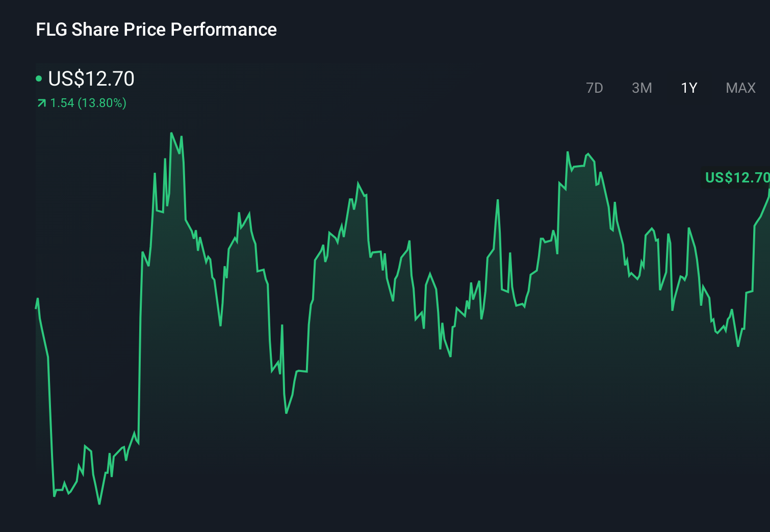Select the 7D time range tab
The image size is (770, 532).
(595, 88)
